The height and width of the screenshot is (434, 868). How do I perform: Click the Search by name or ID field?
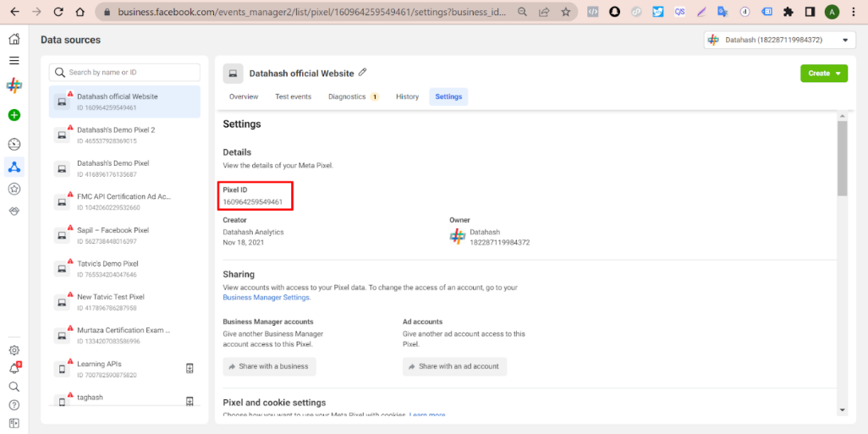124,73
